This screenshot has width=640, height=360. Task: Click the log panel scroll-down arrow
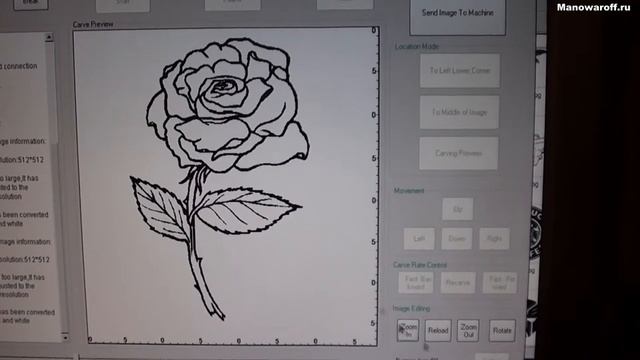(x=64, y=337)
